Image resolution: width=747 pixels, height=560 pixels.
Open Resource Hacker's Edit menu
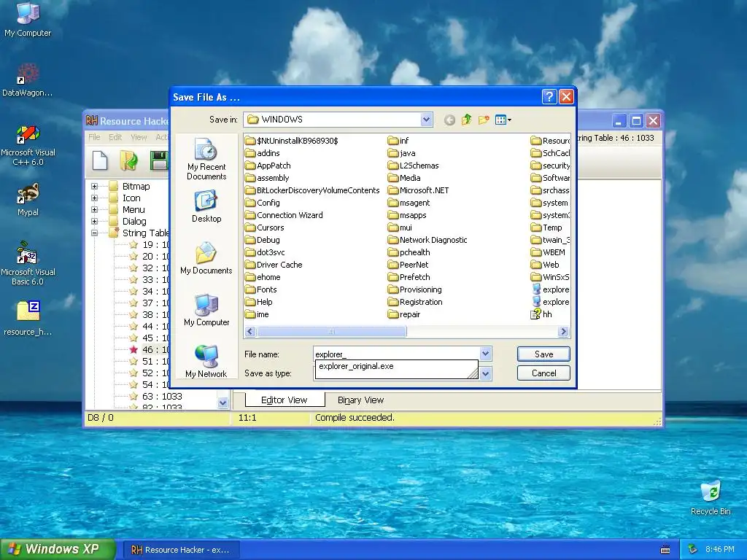pyautogui.click(x=115, y=137)
